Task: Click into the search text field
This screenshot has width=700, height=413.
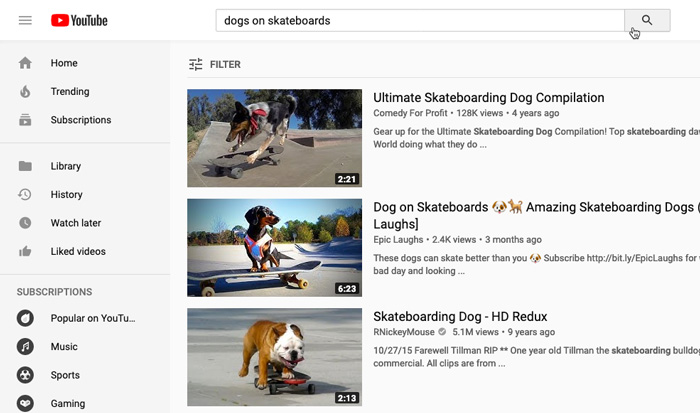Action: click(x=420, y=20)
